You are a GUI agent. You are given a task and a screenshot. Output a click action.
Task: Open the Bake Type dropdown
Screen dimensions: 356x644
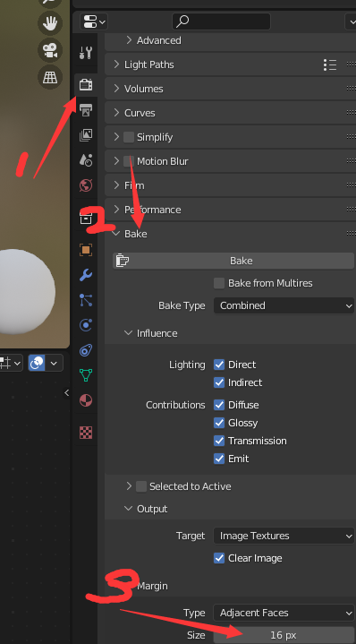point(284,305)
